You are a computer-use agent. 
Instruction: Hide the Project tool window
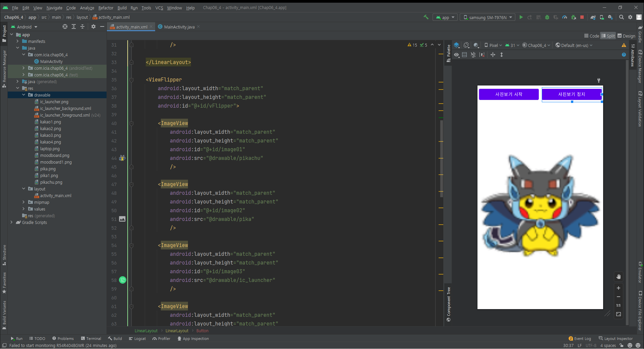click(x=102, y=26)
